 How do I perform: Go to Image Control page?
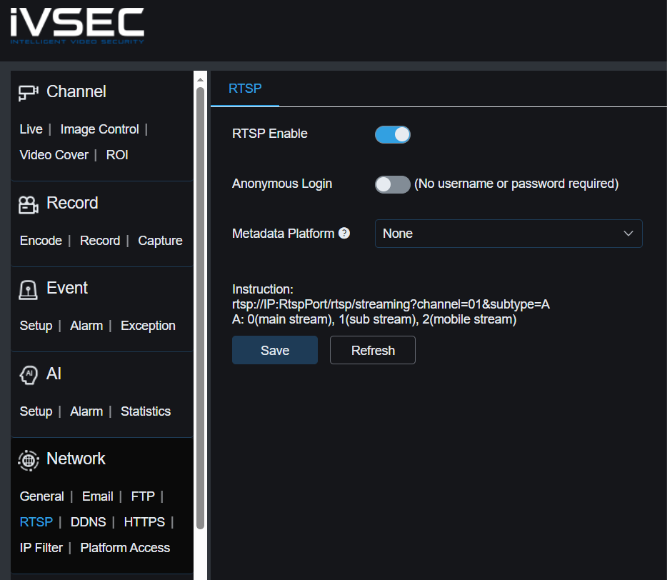pyautogui.click(x=100, y=129)
